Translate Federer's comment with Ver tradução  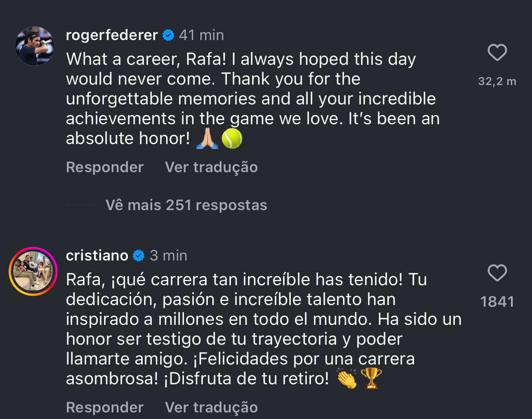211,167
